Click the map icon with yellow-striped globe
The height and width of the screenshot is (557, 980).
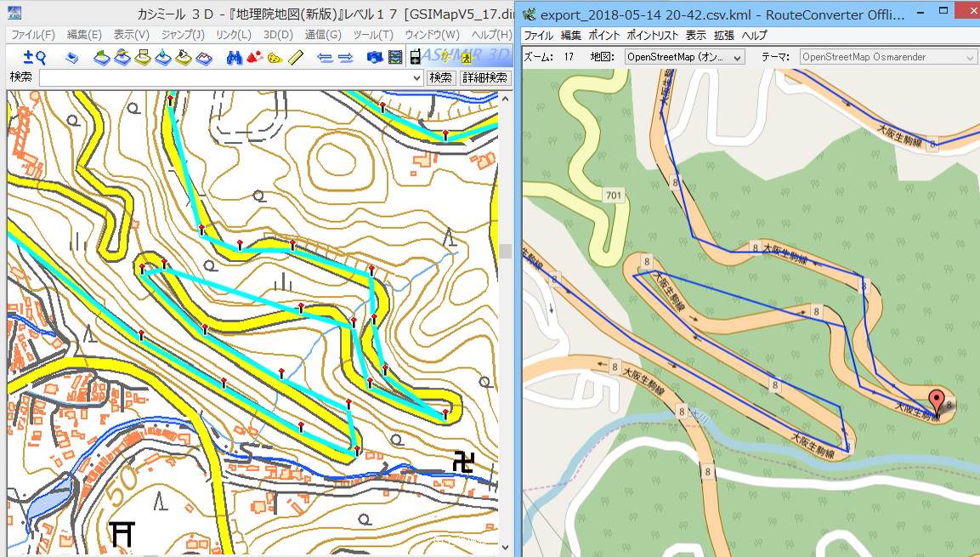point(122,58)
